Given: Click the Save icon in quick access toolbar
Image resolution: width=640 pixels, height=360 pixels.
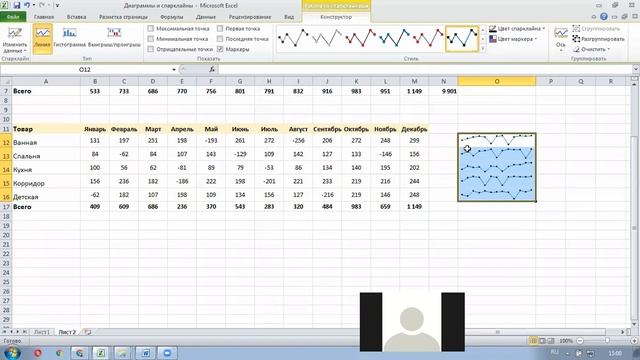Looking at the screenshot, I should point(17,5).
